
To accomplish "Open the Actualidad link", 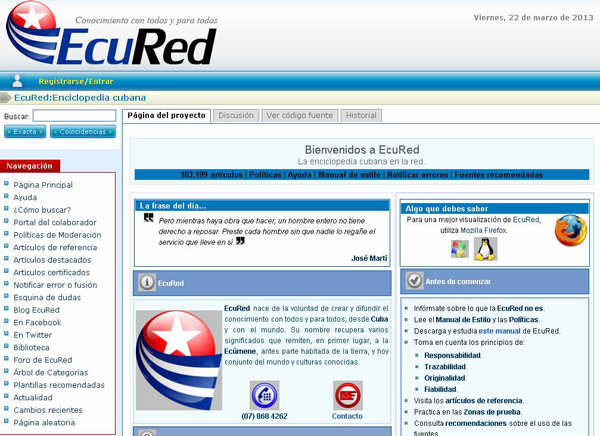I will click(33, 398).
